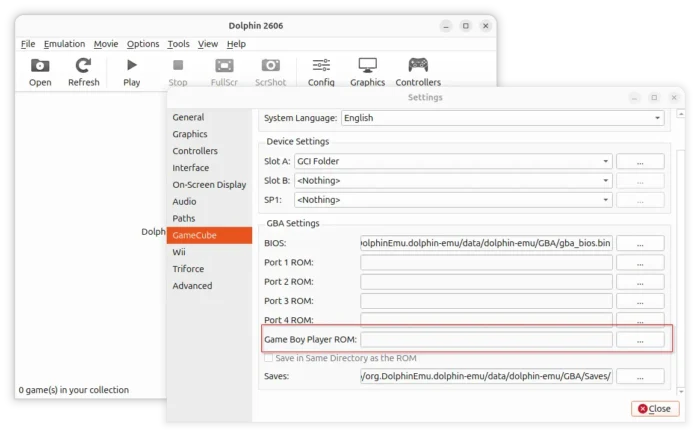Take a screenshot with ScrShot icon
Viewport: 700px width, 437px height.
pyautogui.click(x=271, y=71)
